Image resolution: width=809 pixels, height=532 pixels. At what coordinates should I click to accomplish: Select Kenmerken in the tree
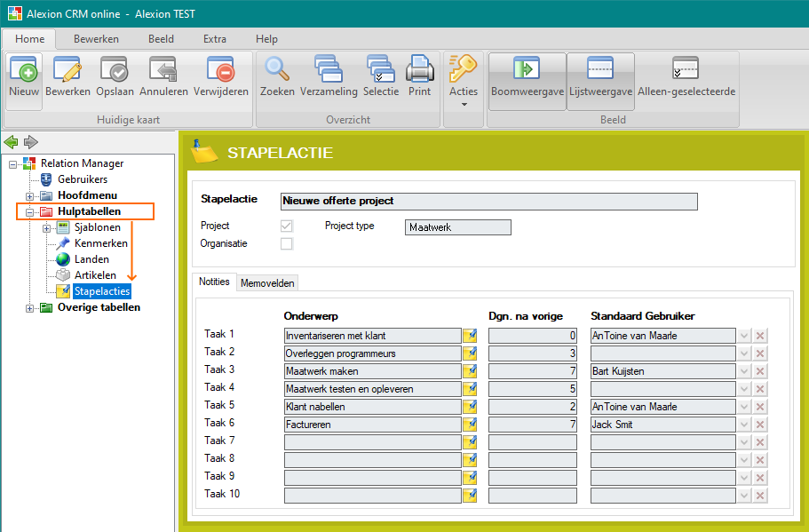pos(101,243)
